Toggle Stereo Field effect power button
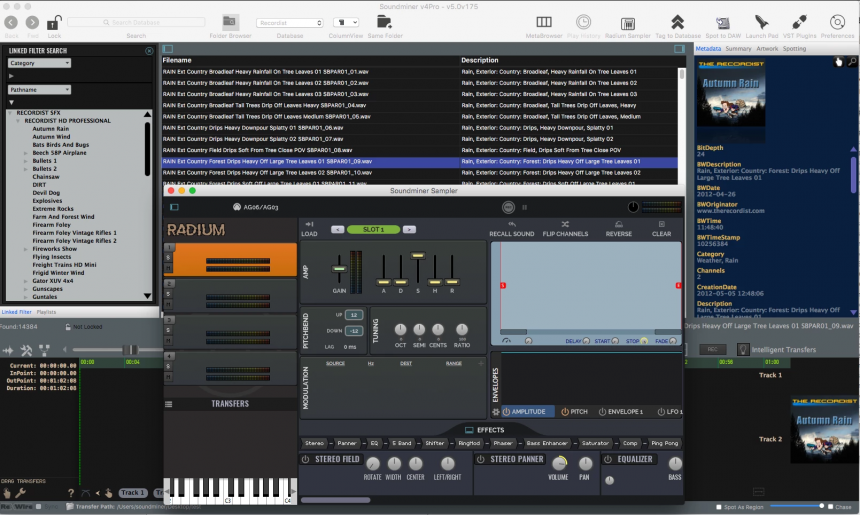This screenshot has height=515, width=860. click(305, 459)
